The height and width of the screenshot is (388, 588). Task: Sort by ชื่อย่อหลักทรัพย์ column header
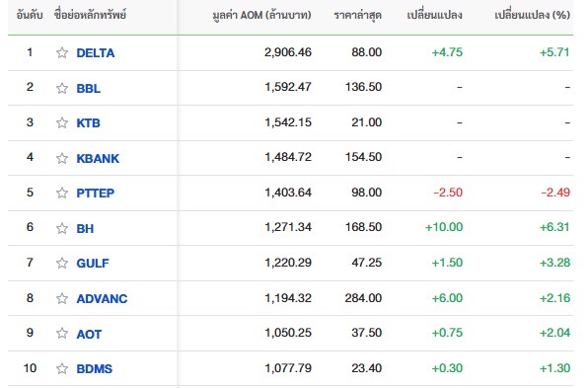(x=90, y=15)
